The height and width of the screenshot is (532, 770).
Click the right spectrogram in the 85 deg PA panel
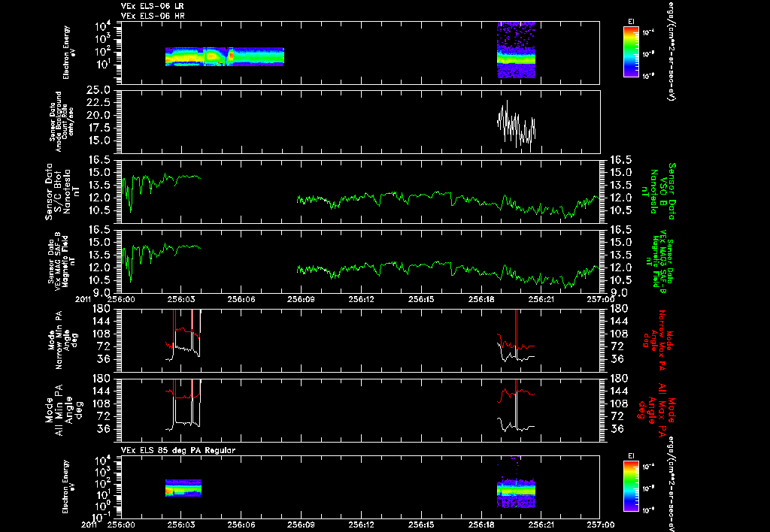pyautogui.click(x=516, y=492)
